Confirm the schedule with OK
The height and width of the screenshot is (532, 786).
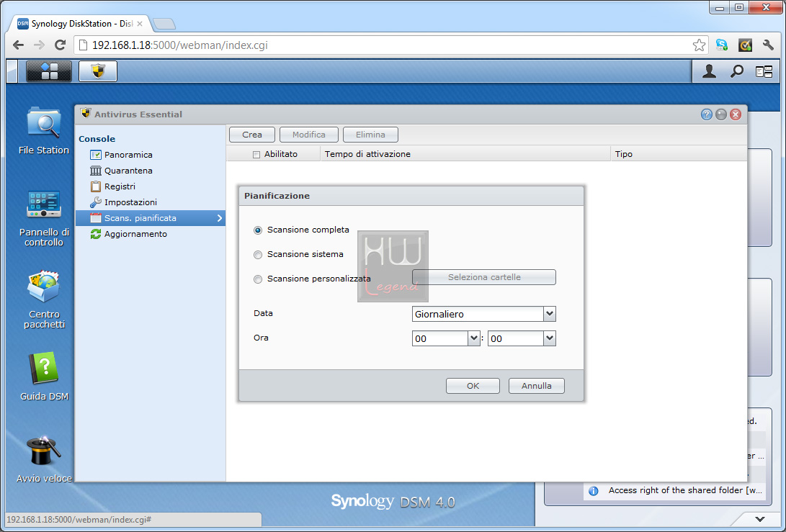tap(473, 386)
